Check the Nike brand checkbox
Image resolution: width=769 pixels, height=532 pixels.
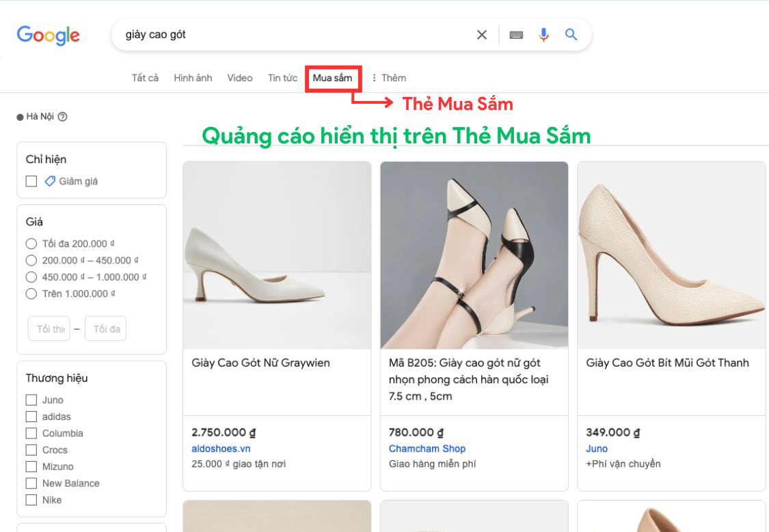click(x=31, y=500)
